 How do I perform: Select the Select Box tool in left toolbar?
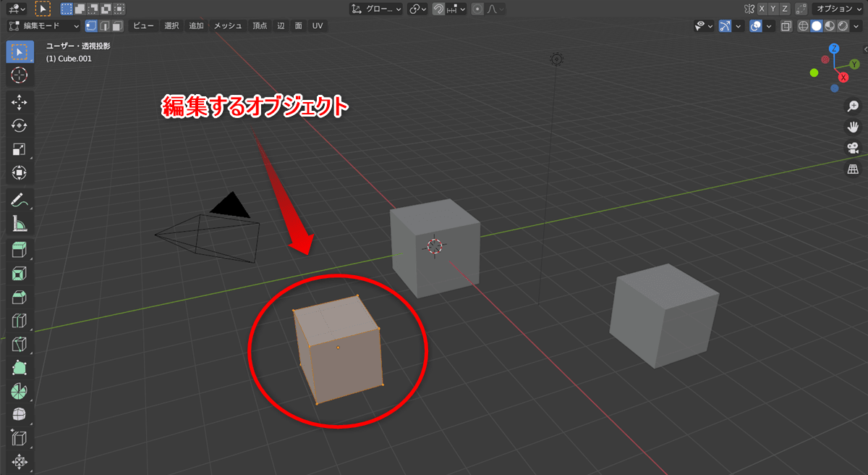coord(20,51)
